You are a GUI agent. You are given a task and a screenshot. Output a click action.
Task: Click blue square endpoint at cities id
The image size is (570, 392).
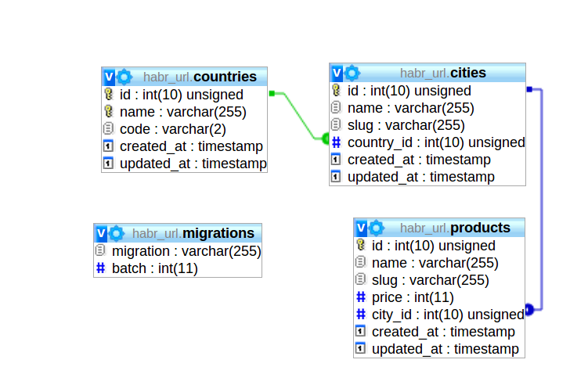tap(529, 89)
